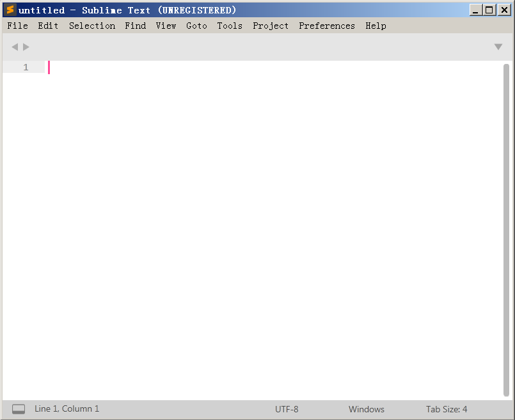The image size is (515, 420).
Task: Click the Sublime Text title bar icon
Action: click(10, 10)
